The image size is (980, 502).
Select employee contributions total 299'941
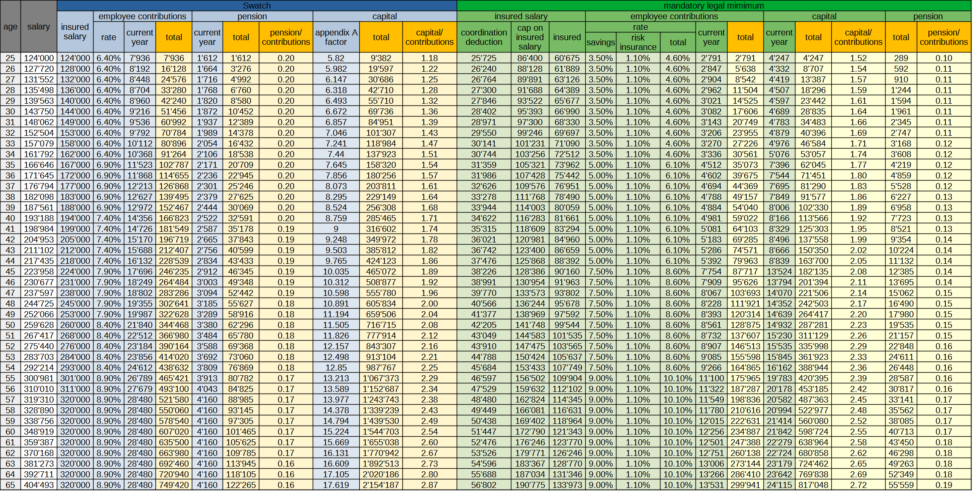pyautogui.click(x=745, y=485)
